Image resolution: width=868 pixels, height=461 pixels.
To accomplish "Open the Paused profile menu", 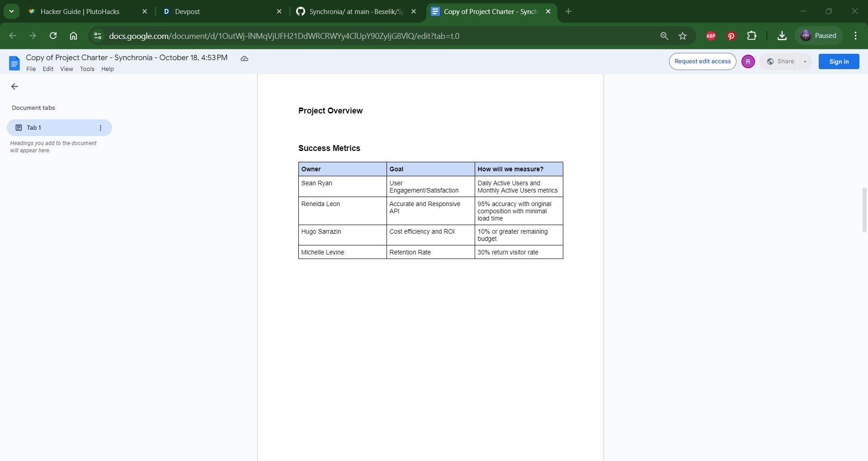I will tap(819, 36).
